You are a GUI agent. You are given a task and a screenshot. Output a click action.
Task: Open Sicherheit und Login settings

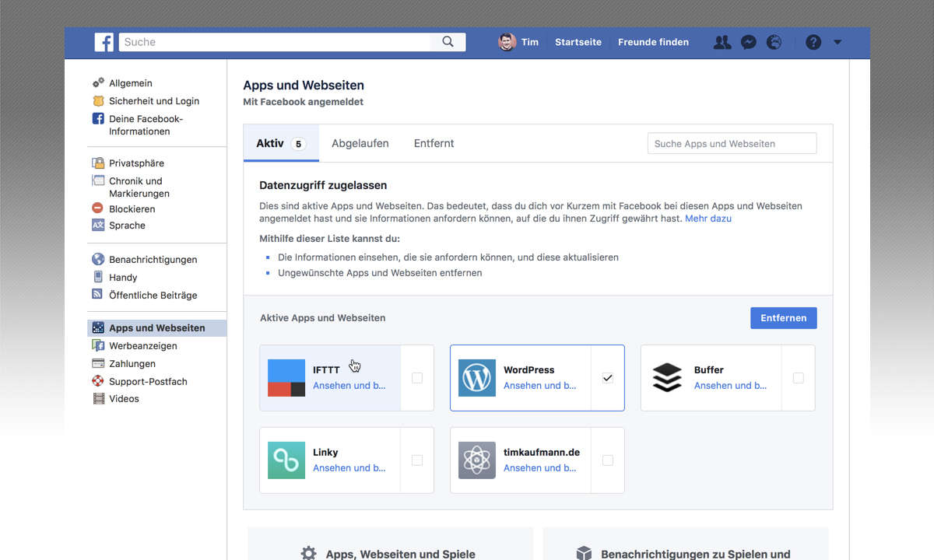pyautogui.click(x=153, y=101)
